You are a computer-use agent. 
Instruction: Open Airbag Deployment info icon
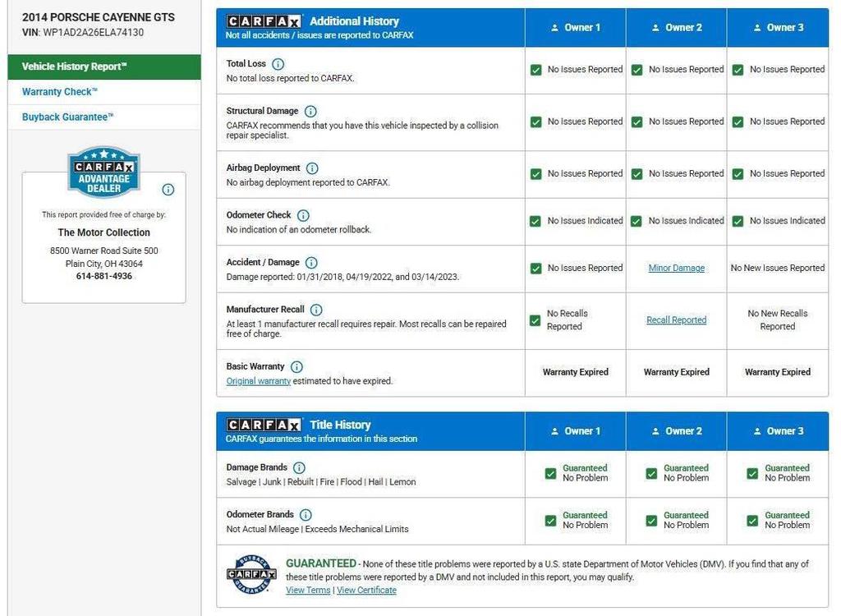click(x=312, y=168)
